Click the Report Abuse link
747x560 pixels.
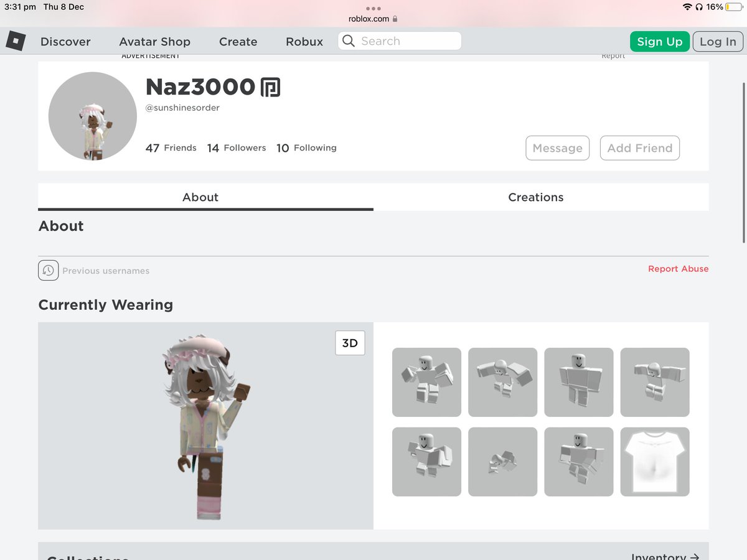coord(678,269)
